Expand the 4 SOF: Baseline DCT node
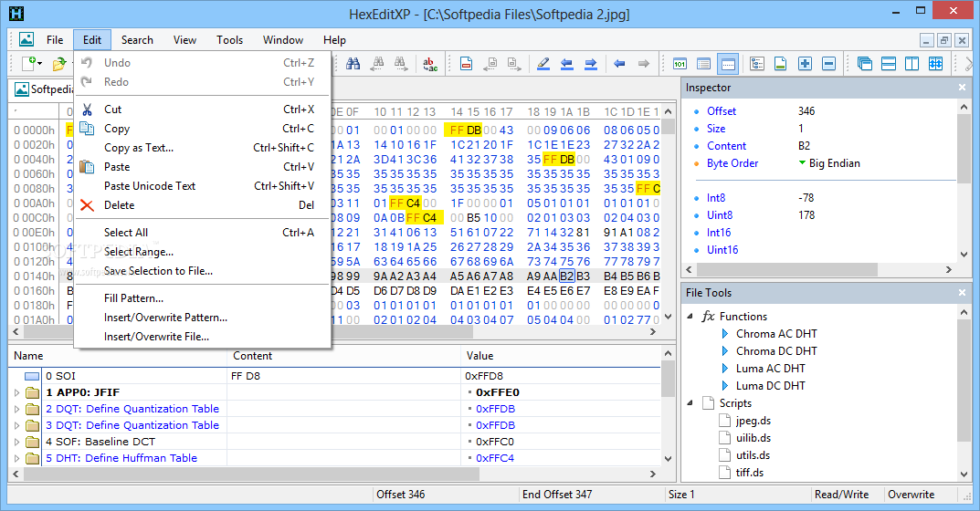The height and width of the screenshot is (511, 980). pos(16,442)
